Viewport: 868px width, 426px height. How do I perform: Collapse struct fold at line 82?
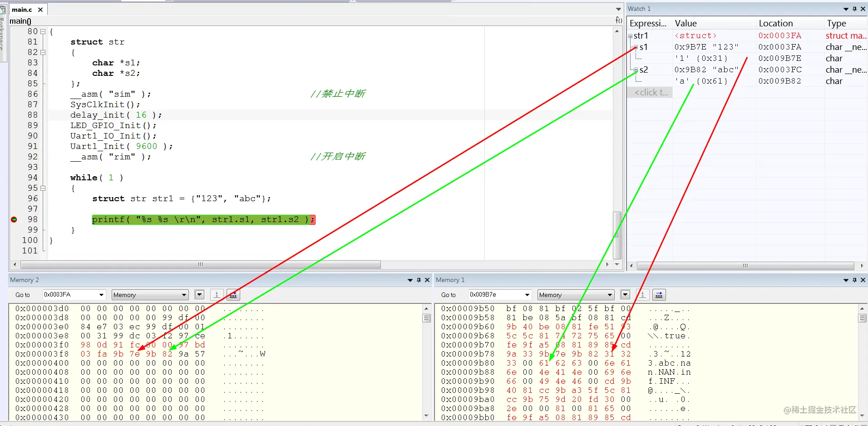click(43, 52)
